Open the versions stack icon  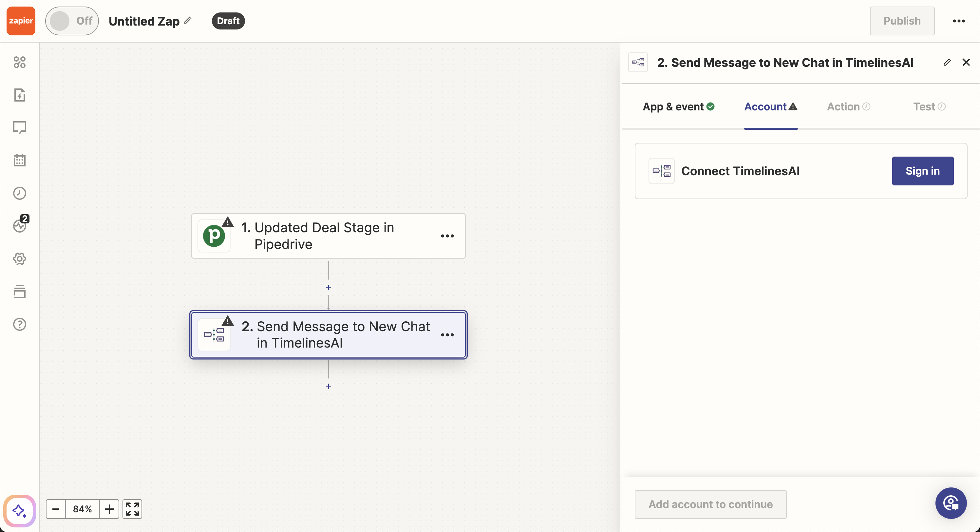(19, 292)
